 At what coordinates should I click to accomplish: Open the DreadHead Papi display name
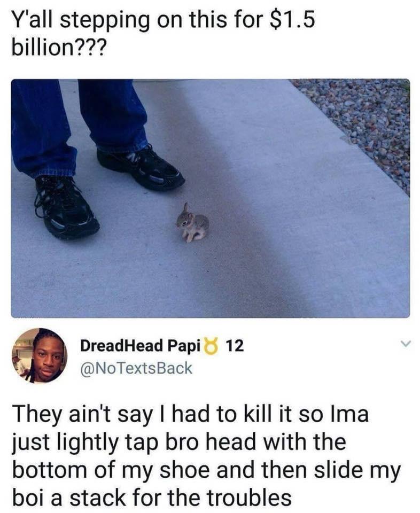point(140,346)
